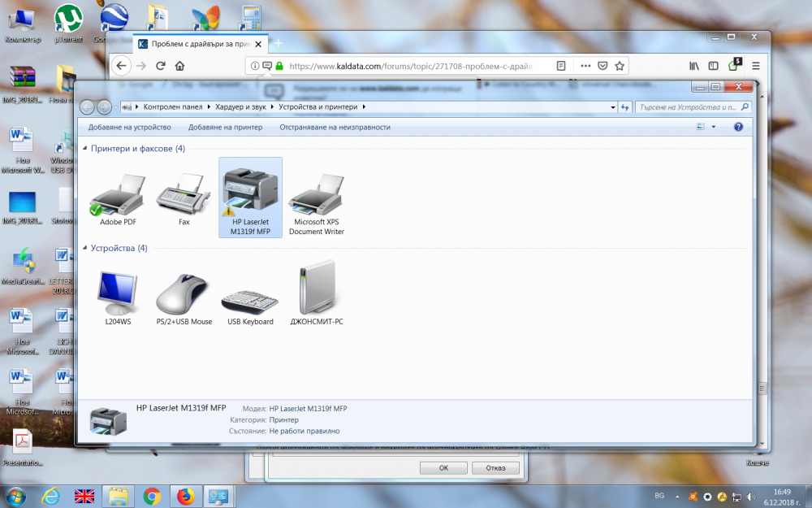Click the site information (i) icon in Firefox
Screen dimensions: 812x508
255,66
